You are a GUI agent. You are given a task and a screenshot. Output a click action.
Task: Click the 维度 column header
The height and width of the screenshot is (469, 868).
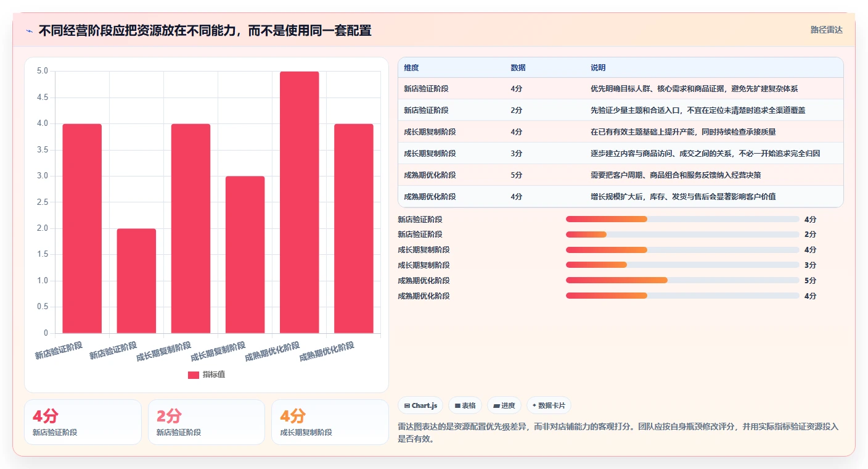pos(411,68)
